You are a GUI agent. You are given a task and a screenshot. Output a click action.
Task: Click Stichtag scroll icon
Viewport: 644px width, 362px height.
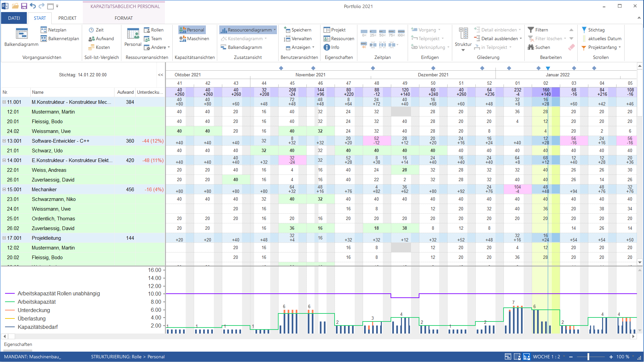tap(584, 30)
